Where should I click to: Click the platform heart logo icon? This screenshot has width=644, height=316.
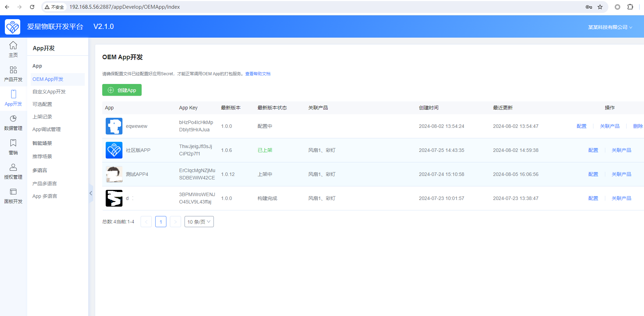(x=13, y=26)
